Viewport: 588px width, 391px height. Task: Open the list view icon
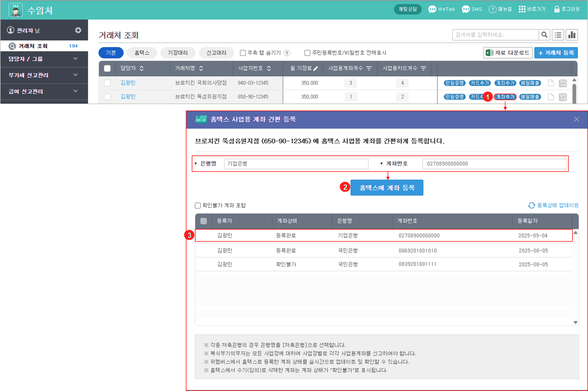coord(558,35)
